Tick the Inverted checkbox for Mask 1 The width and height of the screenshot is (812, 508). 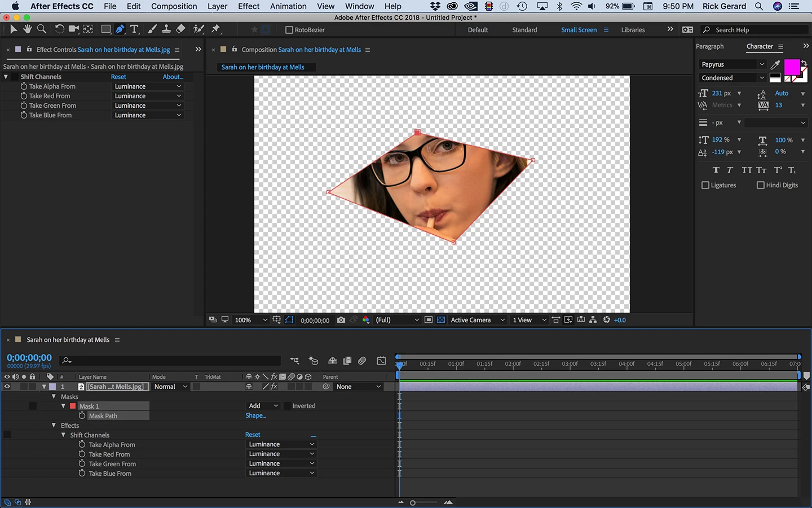(x=288, y=406)
